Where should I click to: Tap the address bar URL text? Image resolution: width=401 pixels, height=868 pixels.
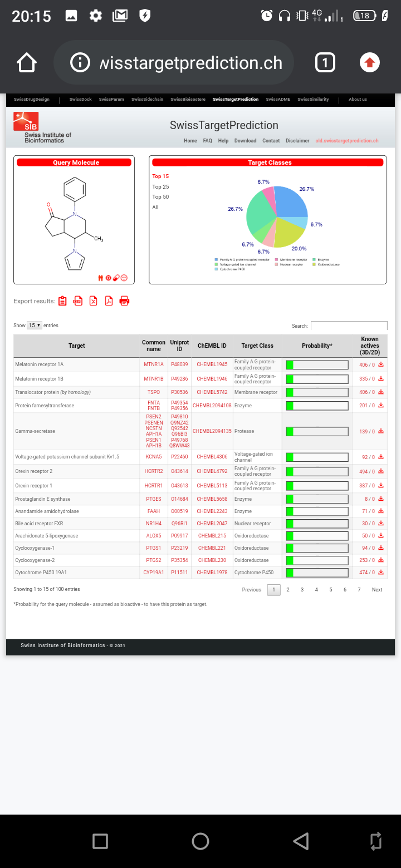[x=191, y=63]
